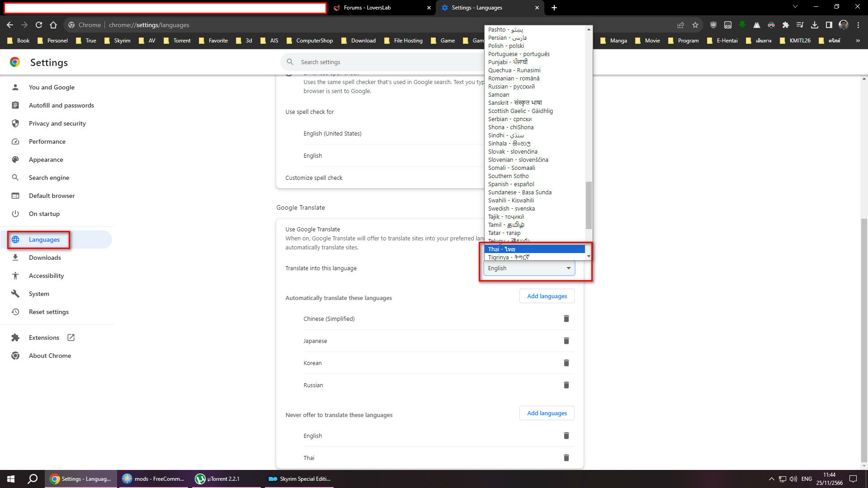Remove Japanese with its trash icon
Screen dimensions: 868x488
point(566,341)
